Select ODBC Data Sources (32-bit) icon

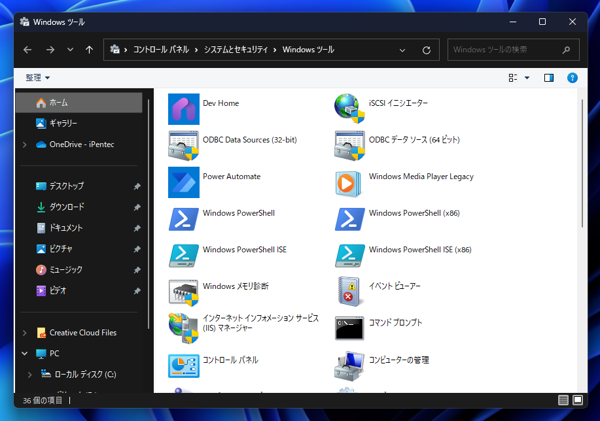click(184, 145)
